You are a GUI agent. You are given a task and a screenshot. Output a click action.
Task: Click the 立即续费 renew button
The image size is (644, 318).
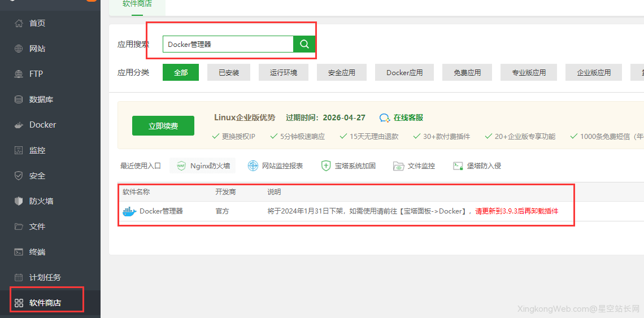pos(163,126)
